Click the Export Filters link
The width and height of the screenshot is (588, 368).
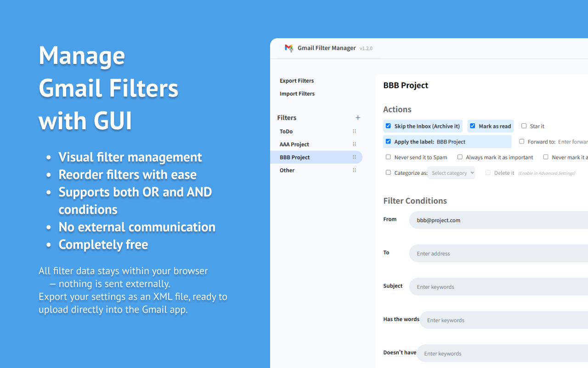[x=297, y=80]
